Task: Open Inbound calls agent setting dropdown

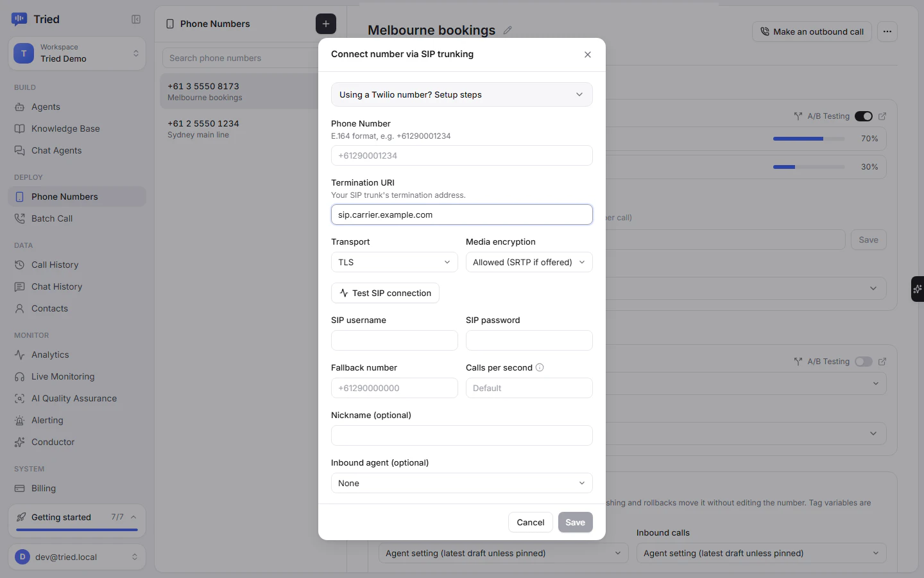Action: click(x=762, y=553)
